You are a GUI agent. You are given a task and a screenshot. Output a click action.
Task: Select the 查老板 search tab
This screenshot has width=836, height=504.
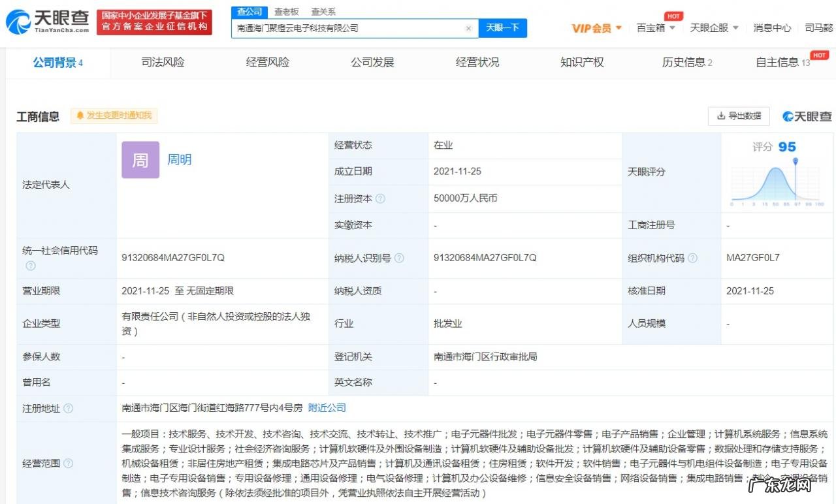[x=285, y=11]
